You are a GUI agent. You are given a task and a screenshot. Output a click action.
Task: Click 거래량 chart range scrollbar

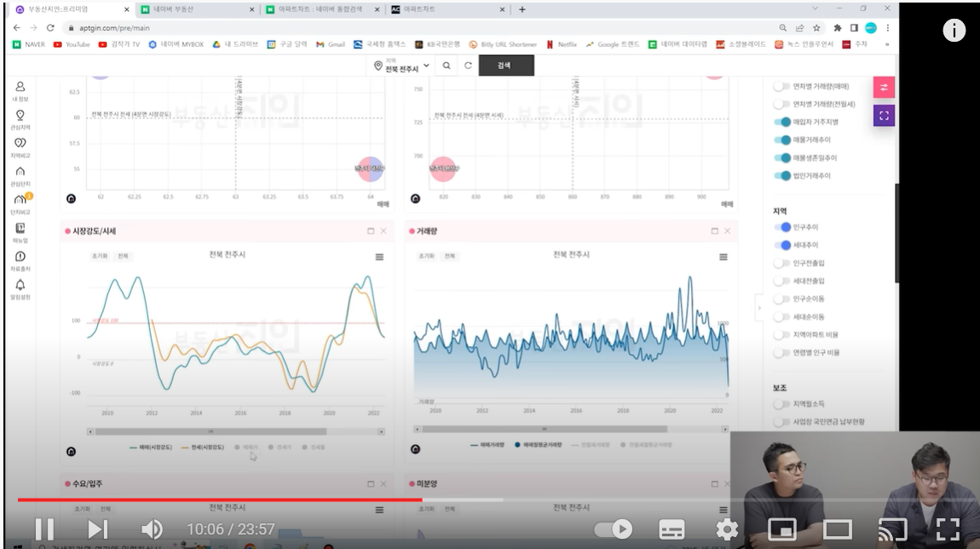pos(545,429)
